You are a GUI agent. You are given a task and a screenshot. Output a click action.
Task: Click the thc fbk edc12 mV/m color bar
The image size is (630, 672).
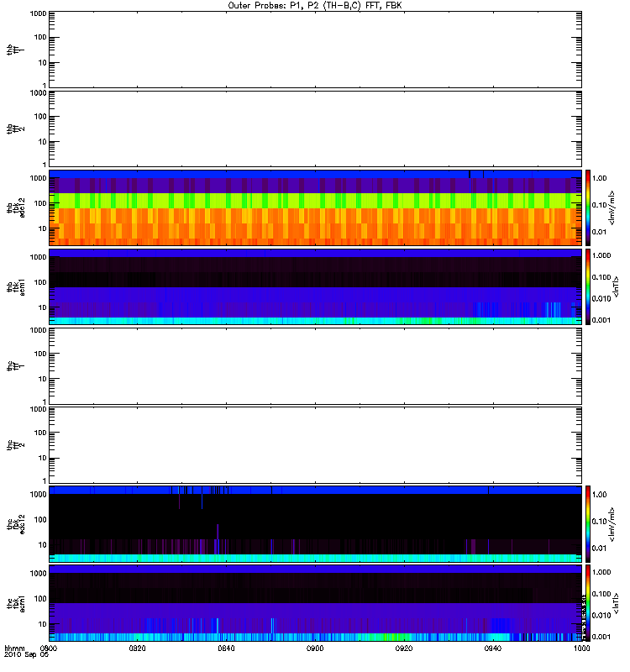[x=588, y=524]
